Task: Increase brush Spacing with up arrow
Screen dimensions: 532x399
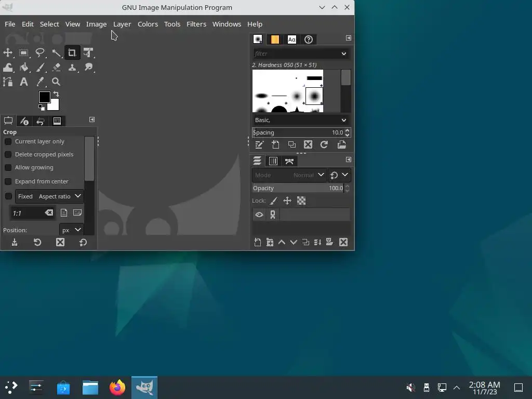Action: [347, 130]
